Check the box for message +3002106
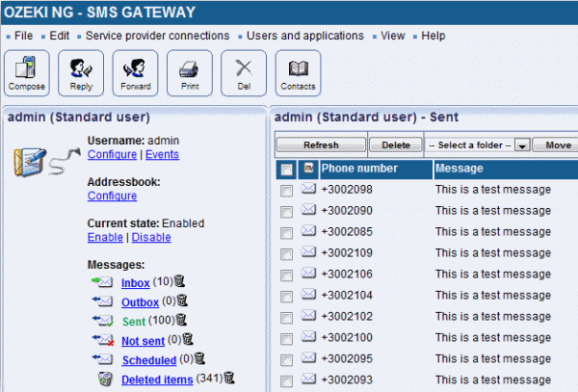 point(286,275)
